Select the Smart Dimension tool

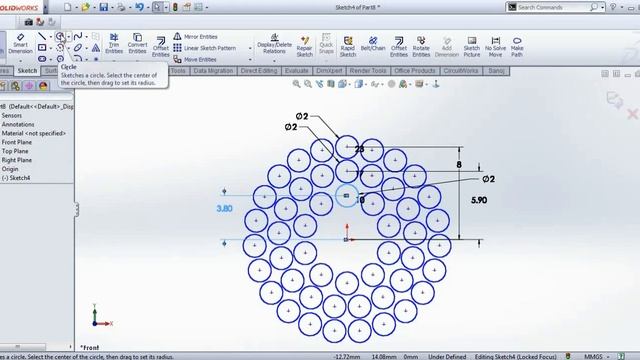20,43
